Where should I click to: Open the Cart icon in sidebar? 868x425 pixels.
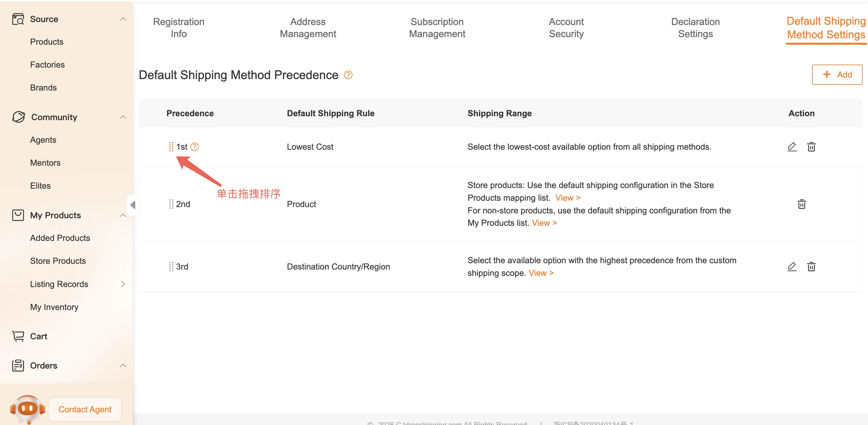(18, 336)
